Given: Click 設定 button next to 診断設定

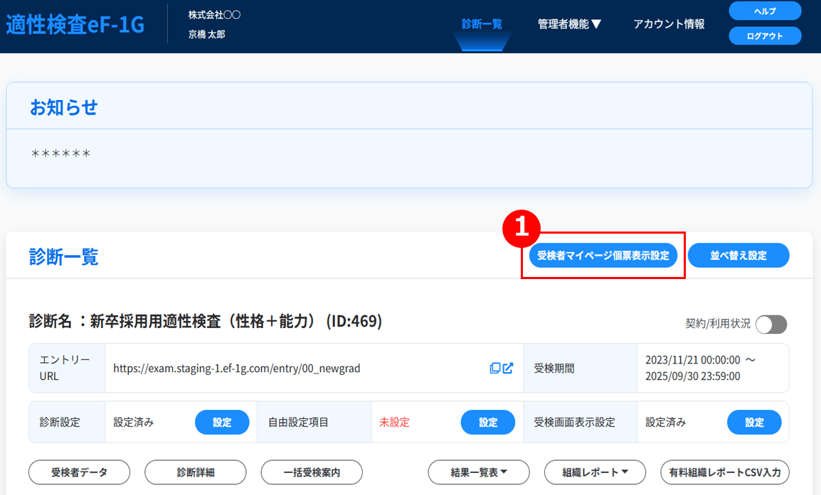Looking at the screenshot, I should [x=222, y=423].
